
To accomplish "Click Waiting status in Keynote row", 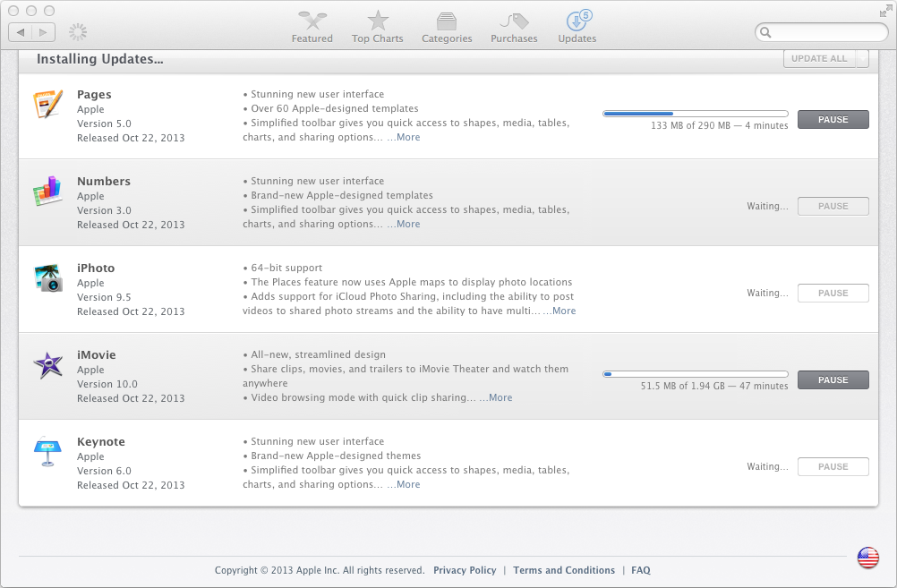I will click(767, 467).
